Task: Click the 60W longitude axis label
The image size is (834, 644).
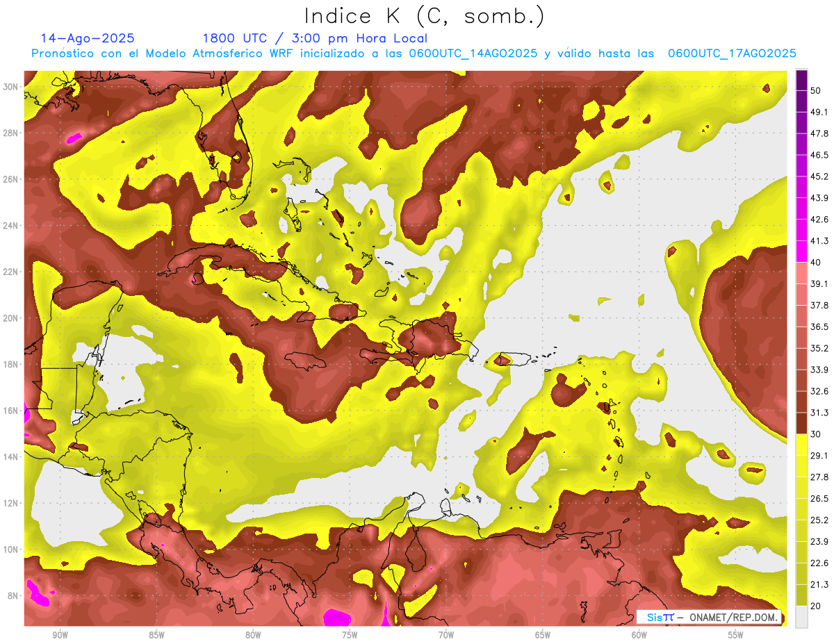Action: click(x=639, y=635)
